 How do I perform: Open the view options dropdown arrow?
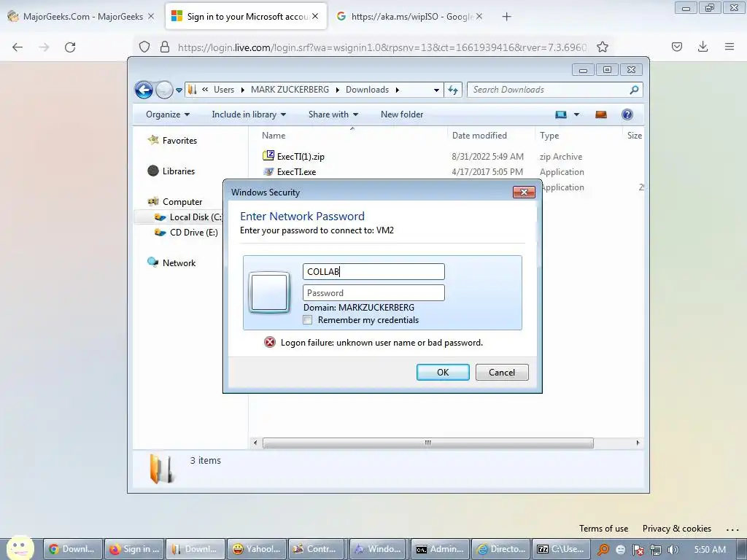pyautogui.click(x=576, y=114)
